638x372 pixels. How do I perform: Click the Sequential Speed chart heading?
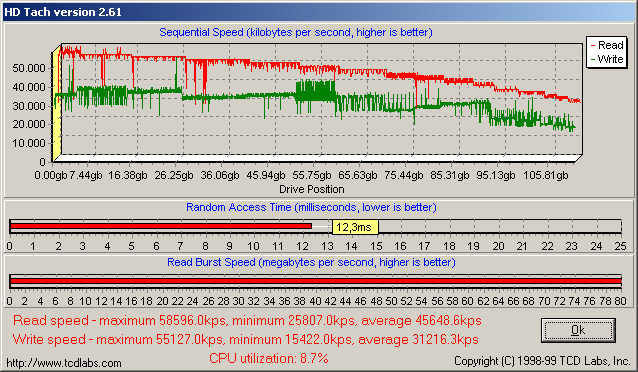click(x=296, y=32)
